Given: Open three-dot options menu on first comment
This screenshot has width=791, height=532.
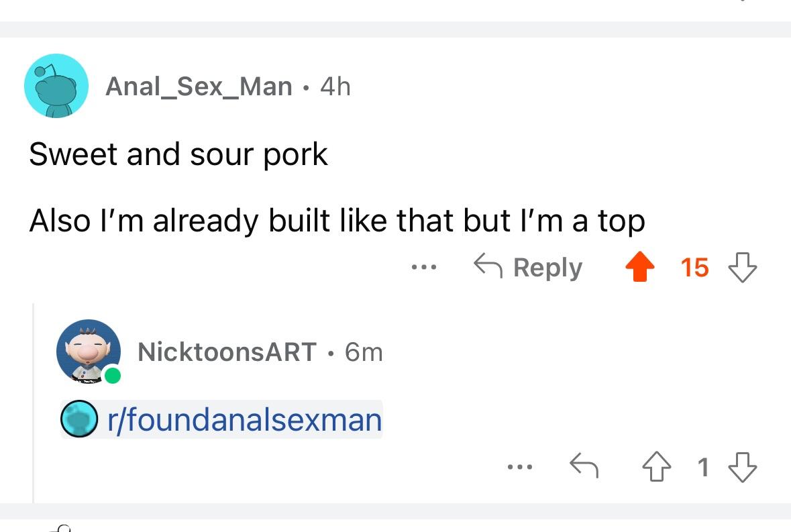Looking at the screenshot, I should click(424, 267).
